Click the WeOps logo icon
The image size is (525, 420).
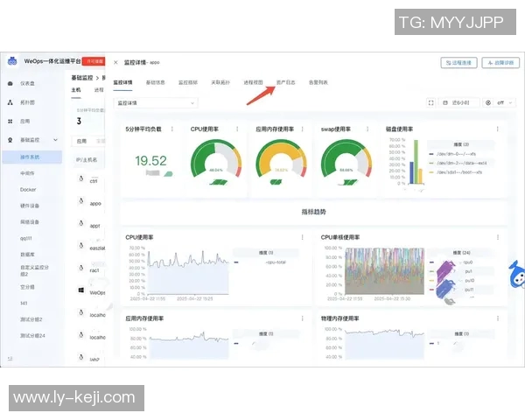click(13, 62)
